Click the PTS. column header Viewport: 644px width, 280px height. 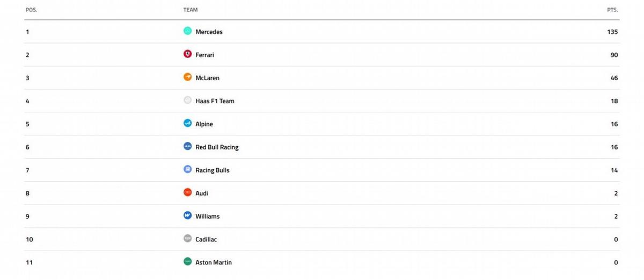coord(612,10)
